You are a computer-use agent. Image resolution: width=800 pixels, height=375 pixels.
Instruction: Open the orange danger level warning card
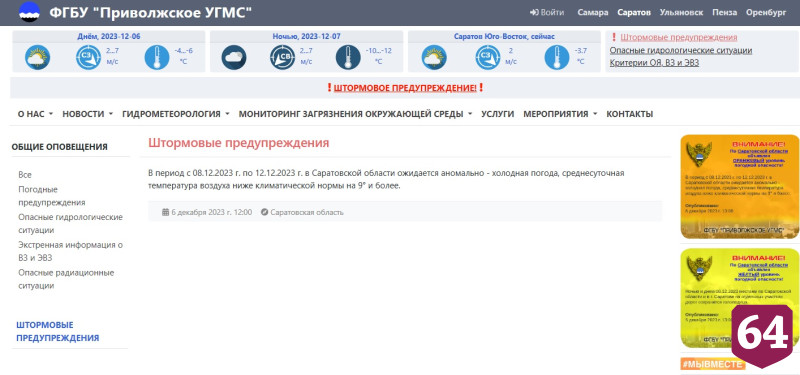pyautogui.click(x=739, y=186)
